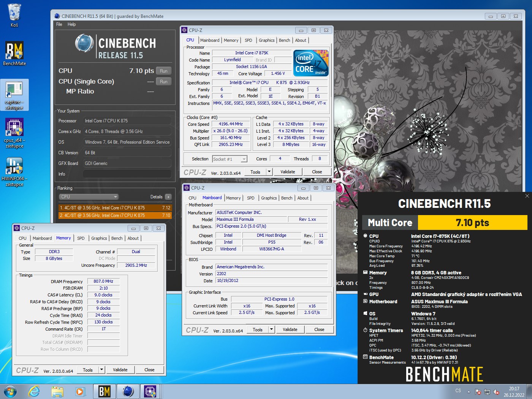Viewport: 532px width, 399px height.
Task: Show hidden system tray icons
Action: pyautogui.click(x=469, y=391)
